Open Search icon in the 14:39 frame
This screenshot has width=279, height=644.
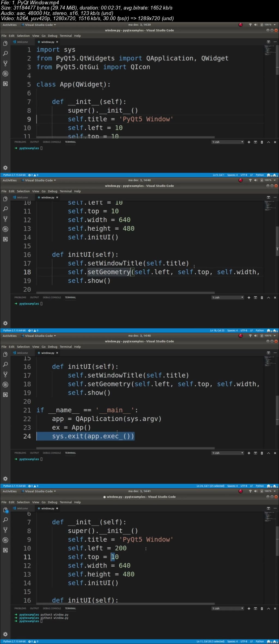5,53
